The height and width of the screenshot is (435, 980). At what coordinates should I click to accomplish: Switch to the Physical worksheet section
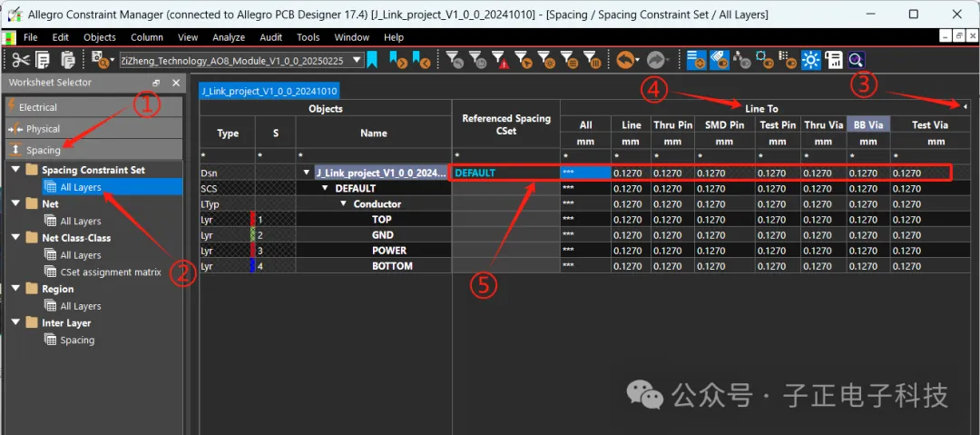pos(93,128)
